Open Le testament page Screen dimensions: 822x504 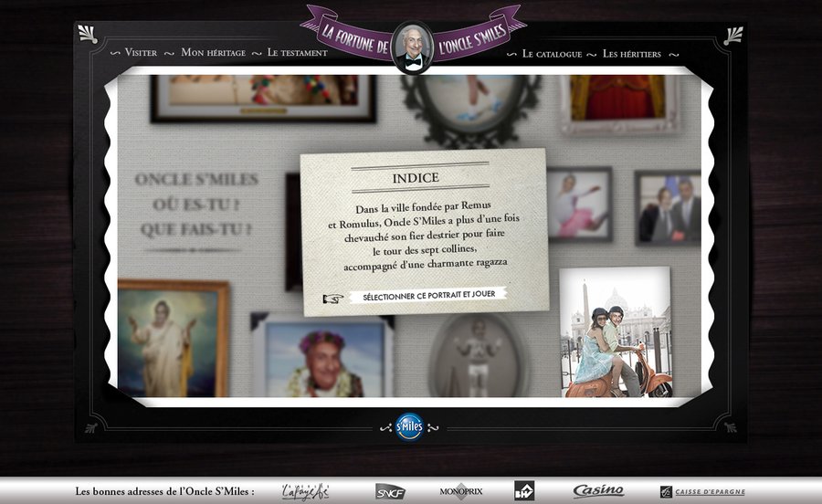(297, 53)
